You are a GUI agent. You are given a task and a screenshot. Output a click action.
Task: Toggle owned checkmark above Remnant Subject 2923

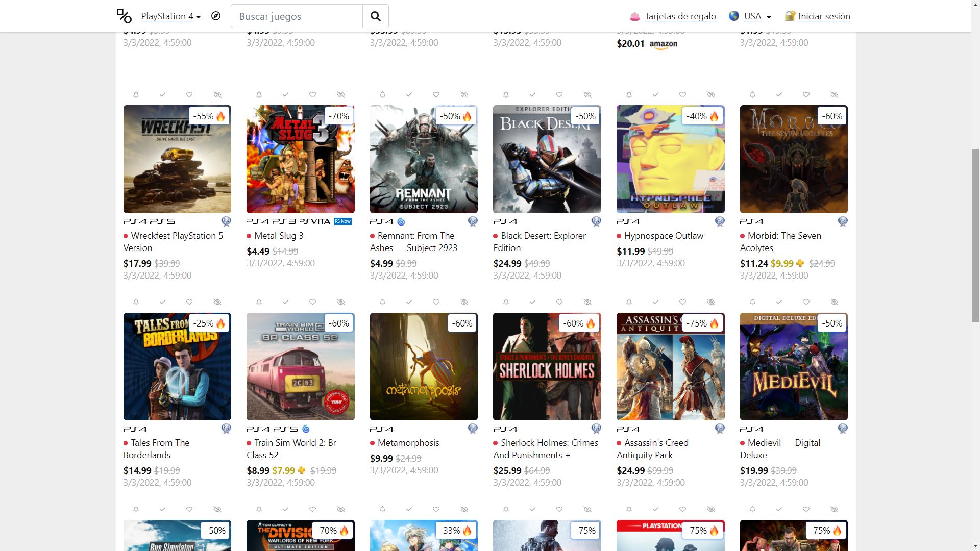pyautogui.click(x=409, y=95)
